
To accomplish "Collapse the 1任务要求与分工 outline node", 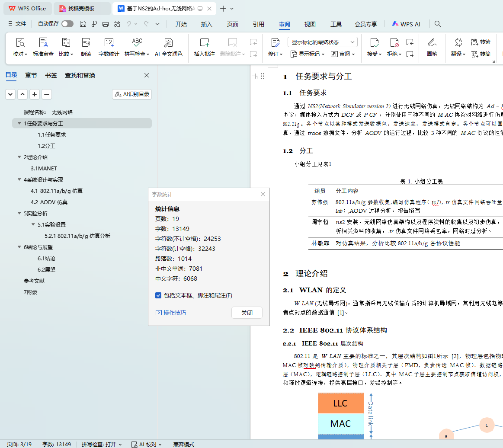I will (19, 124).
